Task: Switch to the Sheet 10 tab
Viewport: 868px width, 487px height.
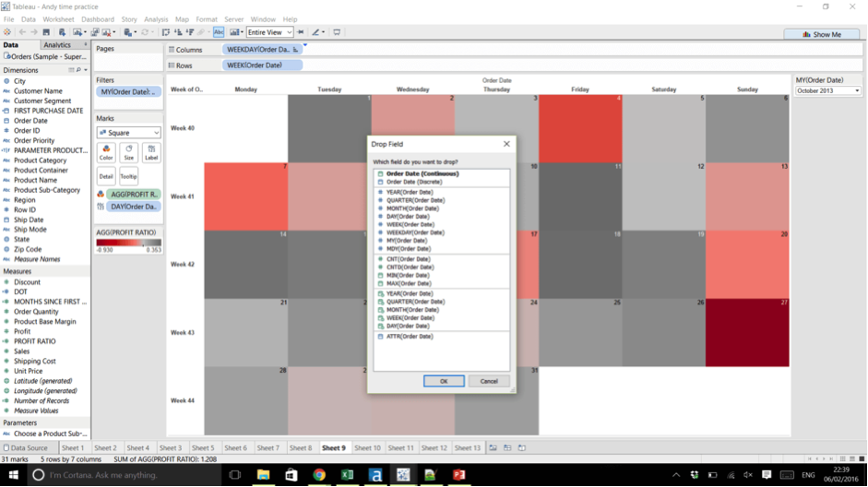Action: 367,448
